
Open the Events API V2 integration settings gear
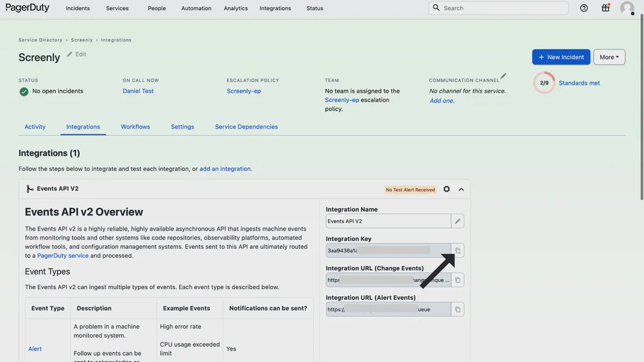coord(446,189)
